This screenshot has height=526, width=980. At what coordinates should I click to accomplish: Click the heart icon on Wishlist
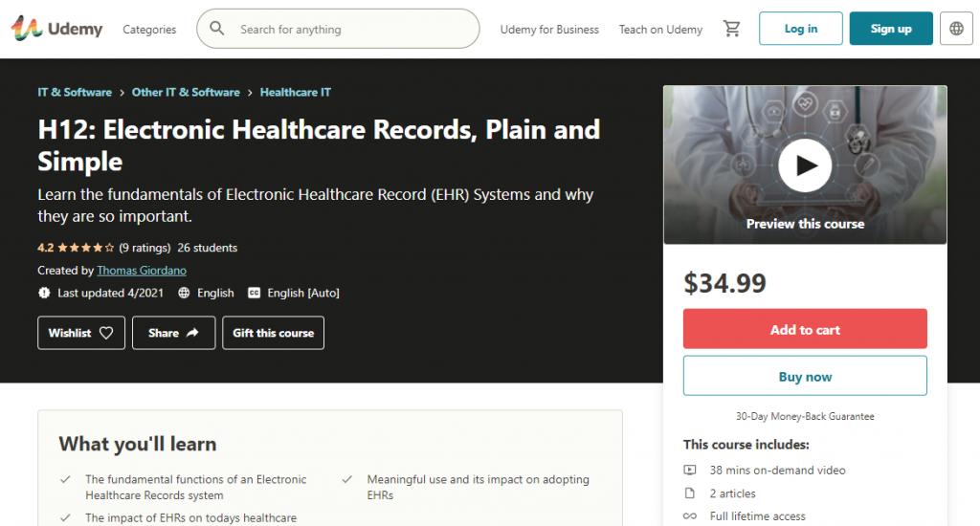(x=106, y=333)
